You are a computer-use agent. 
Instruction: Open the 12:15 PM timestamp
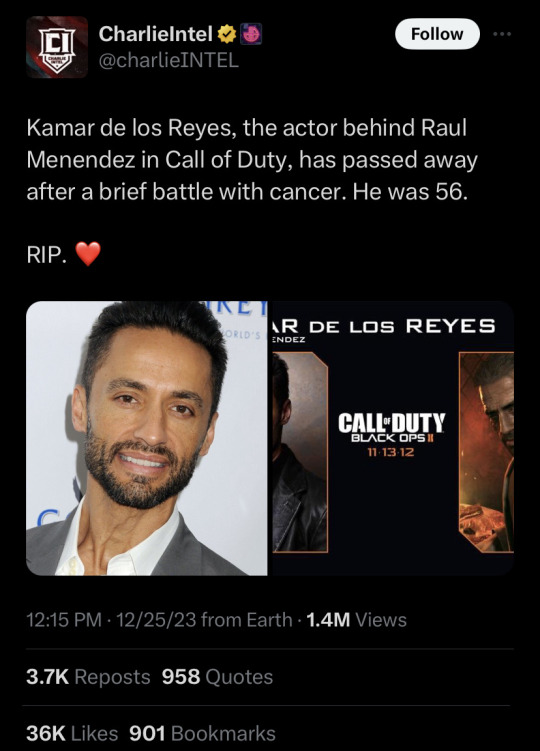point(64,620)
